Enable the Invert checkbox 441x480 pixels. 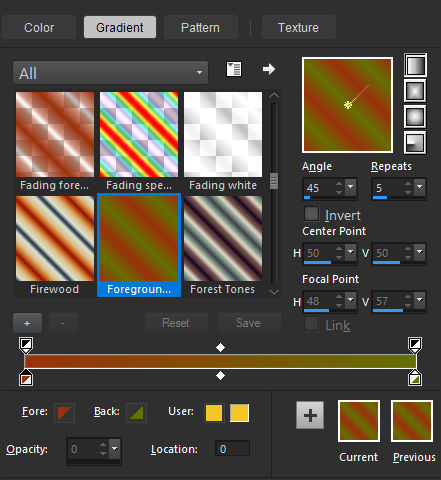pyautogui.click(x=312, y=214)
